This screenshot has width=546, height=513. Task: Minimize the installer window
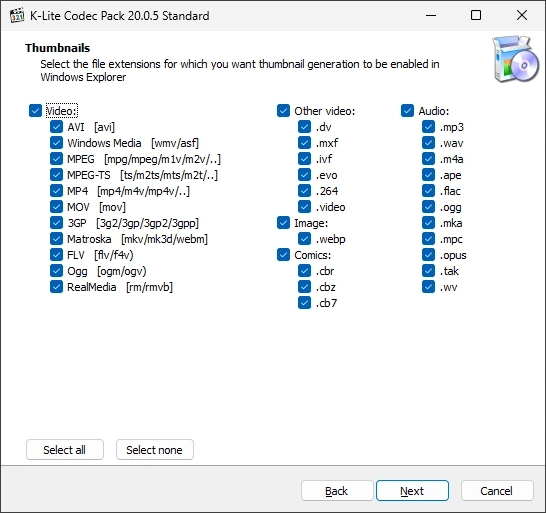click(431, 15)
